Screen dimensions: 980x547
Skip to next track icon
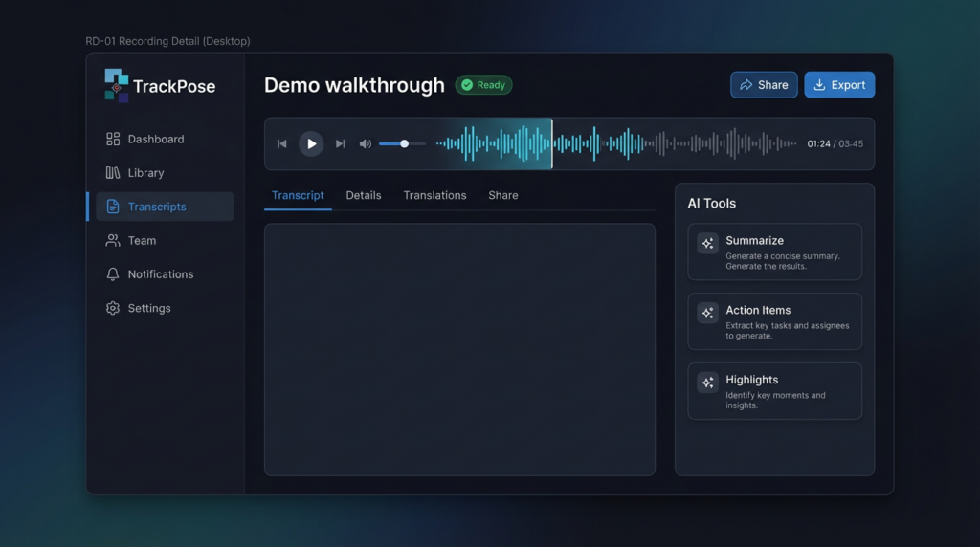point(340,144)
